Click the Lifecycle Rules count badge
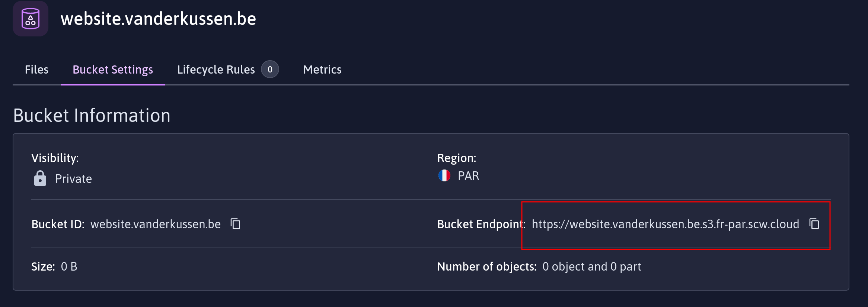868x307 pixels. [270, 70]
